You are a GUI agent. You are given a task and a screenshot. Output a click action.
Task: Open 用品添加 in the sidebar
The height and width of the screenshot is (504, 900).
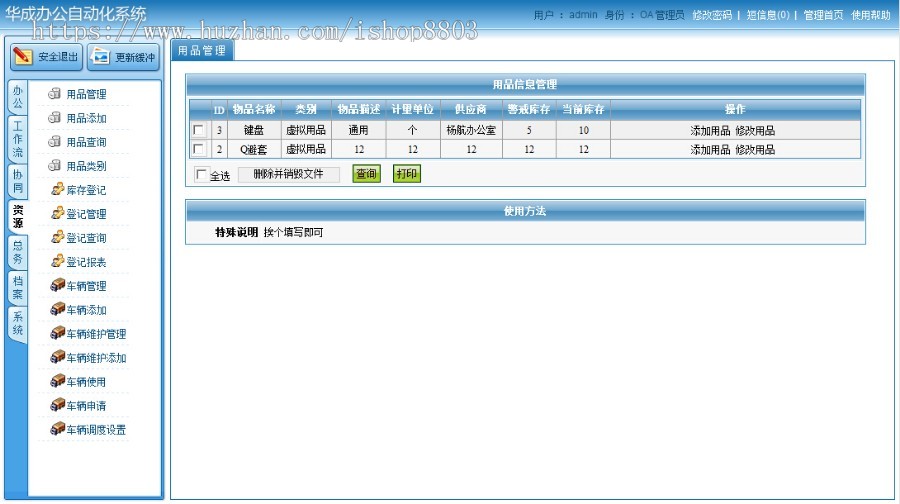[x=87, y=118]
